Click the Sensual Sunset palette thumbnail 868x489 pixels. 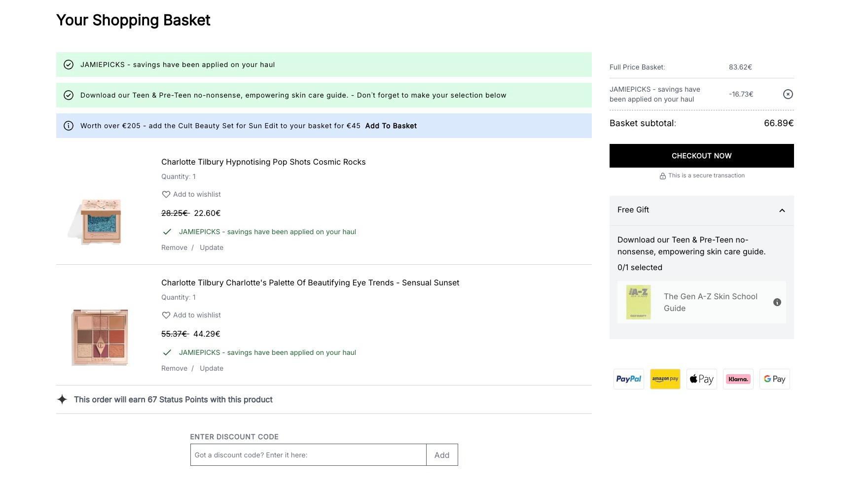point(100,337)
